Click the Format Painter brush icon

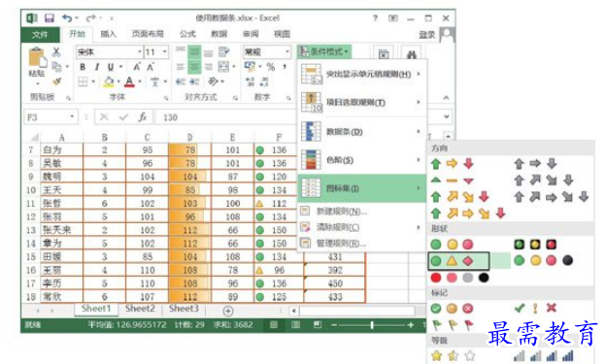click(x=56, y=82)
